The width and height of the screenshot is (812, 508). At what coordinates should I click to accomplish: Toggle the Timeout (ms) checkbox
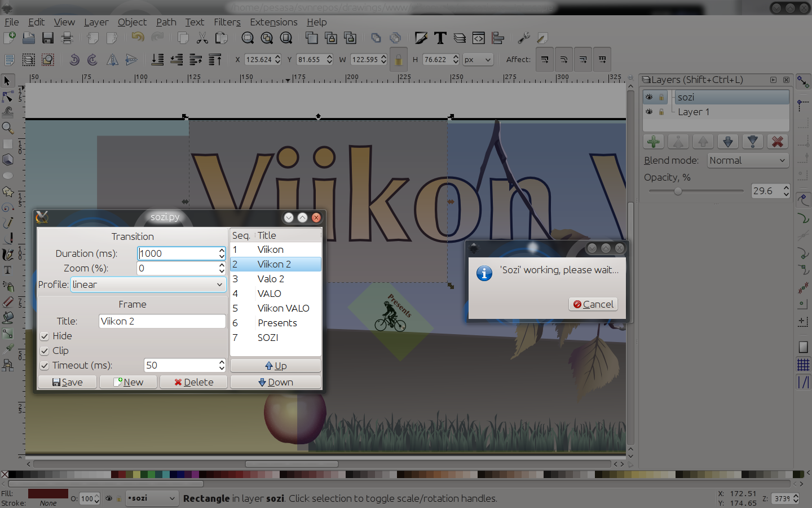click(x=45, y=365)
